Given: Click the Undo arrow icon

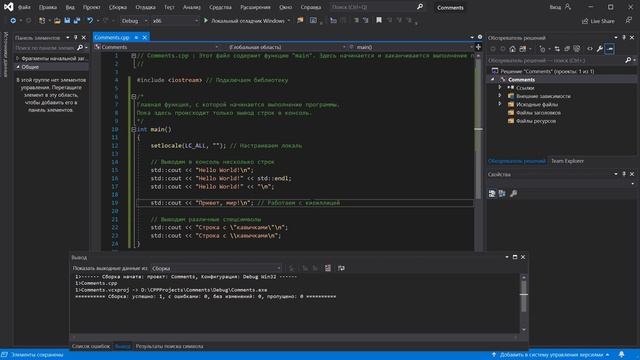Looking at the screenshot, I should pos(90,20).
